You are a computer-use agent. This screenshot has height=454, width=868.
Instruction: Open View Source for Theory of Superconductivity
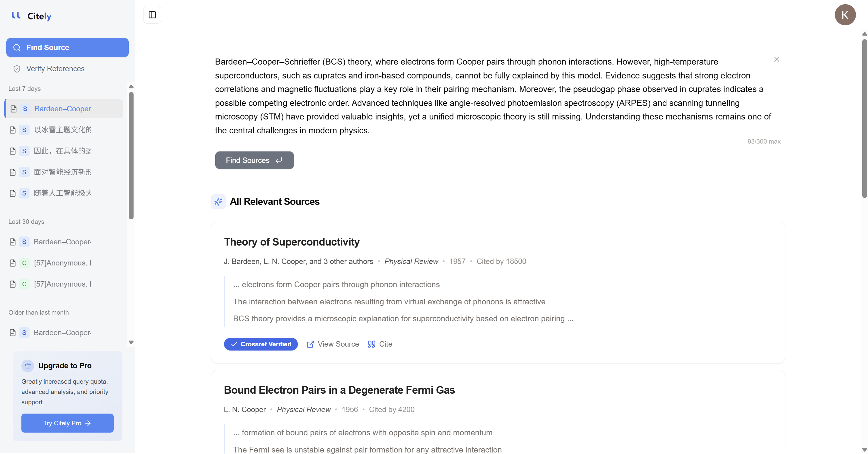click(333, 344)
